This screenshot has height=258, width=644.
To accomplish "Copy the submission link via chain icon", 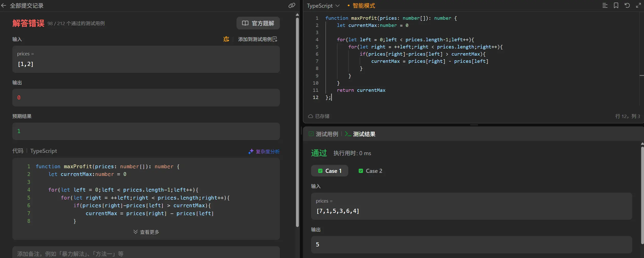I will 292,6.
